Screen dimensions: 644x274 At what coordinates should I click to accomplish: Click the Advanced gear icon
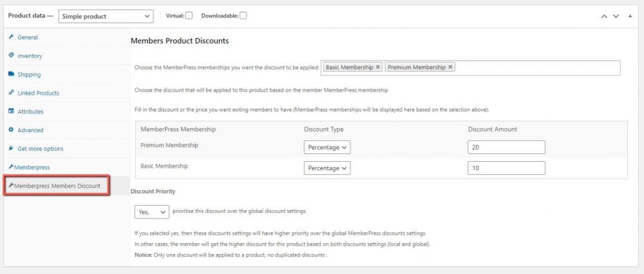(x=11, y=130)
